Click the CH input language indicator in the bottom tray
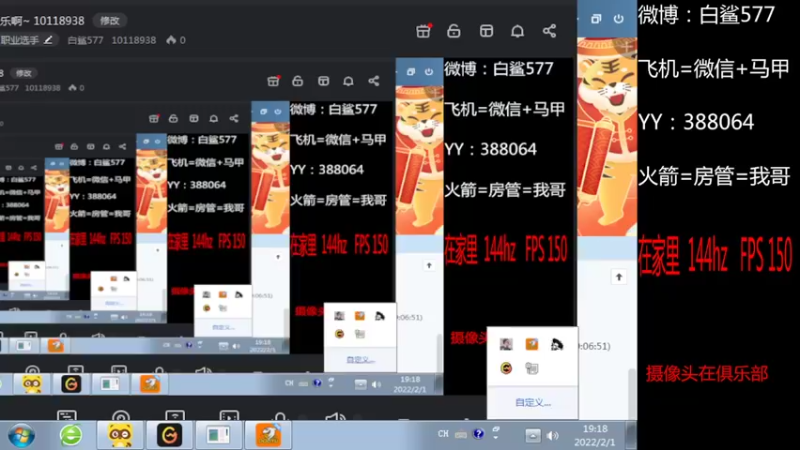The height and width of the screenshot is (450, 800). 443,434
